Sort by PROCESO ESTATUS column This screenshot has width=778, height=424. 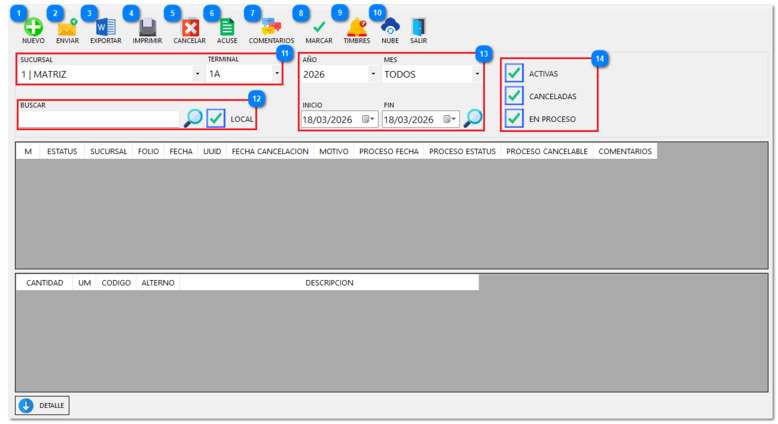(x=462, y=151)
